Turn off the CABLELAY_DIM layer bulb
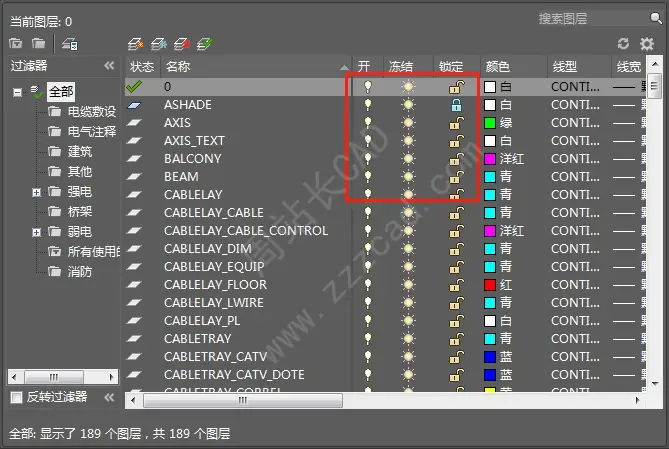The height and width of the screenshot is (449, 669). (367, 249)
